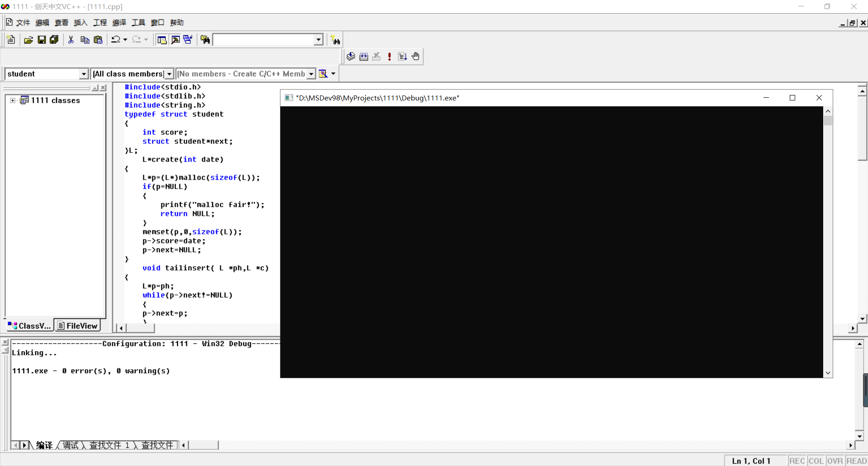Switch to the FileView tab

pos(77,326)
